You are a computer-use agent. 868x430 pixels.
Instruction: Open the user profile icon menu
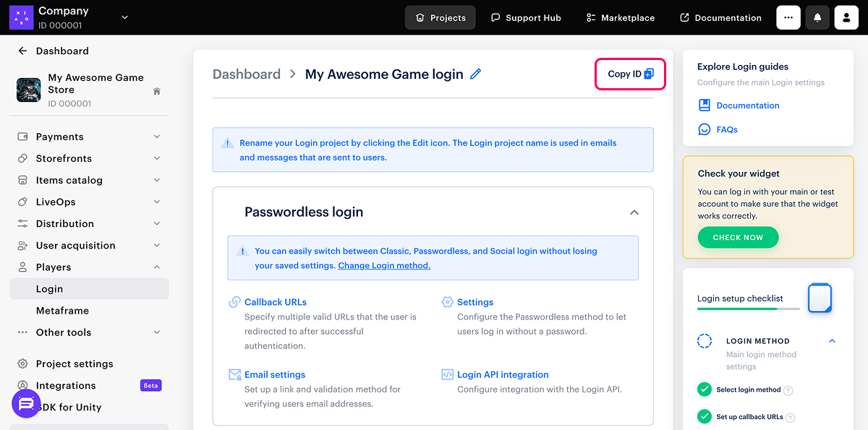point(846,17)
